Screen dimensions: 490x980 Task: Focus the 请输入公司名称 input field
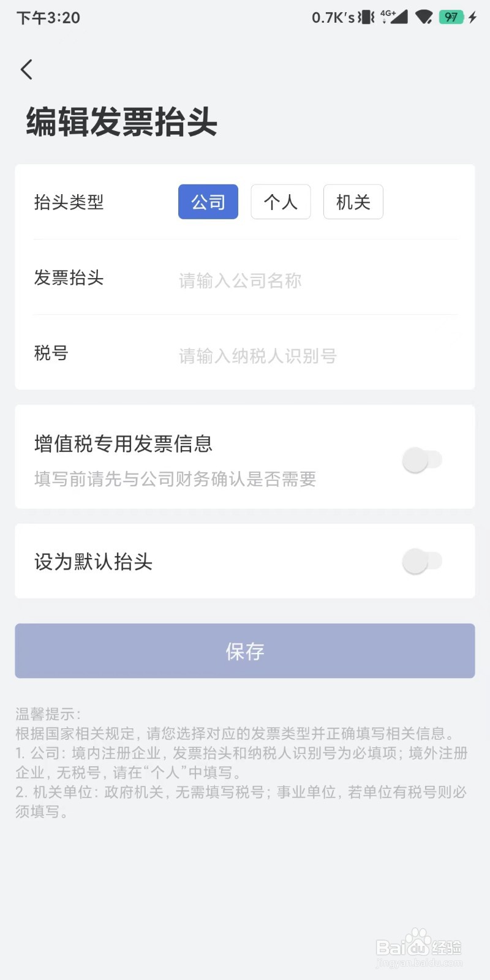tap(317, 281)
